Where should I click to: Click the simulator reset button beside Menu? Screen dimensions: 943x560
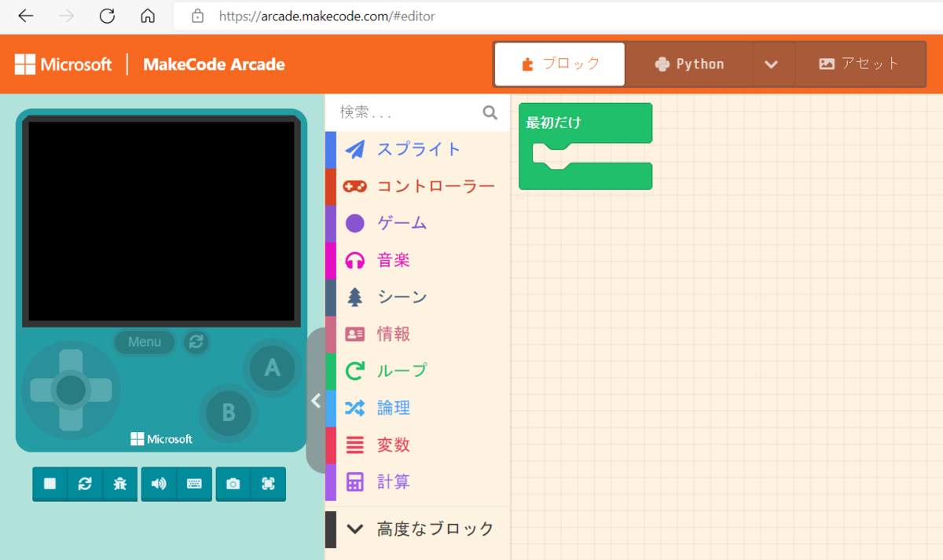point(196,342)
